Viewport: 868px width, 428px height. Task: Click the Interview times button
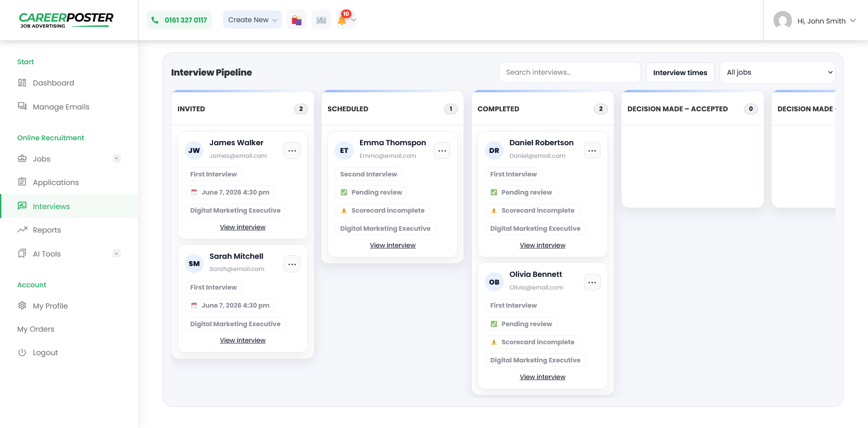click(680, 72)
